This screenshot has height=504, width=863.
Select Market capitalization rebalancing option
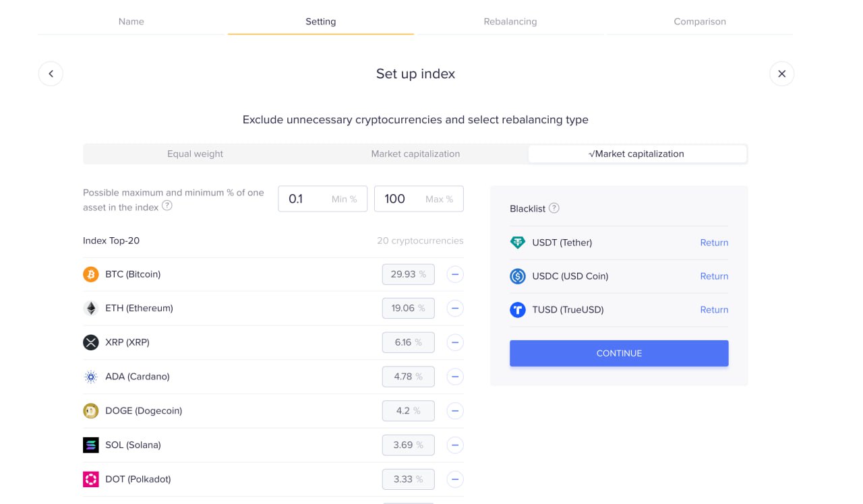[415, 154]
